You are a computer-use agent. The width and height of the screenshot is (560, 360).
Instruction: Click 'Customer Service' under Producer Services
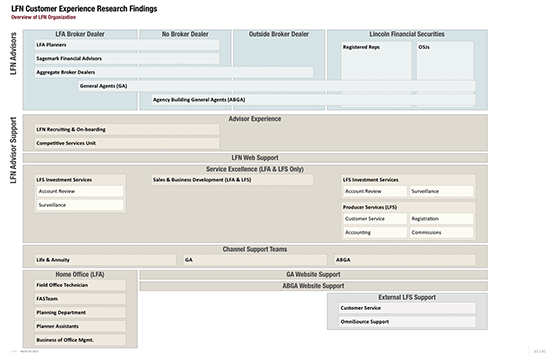point(375,219)
